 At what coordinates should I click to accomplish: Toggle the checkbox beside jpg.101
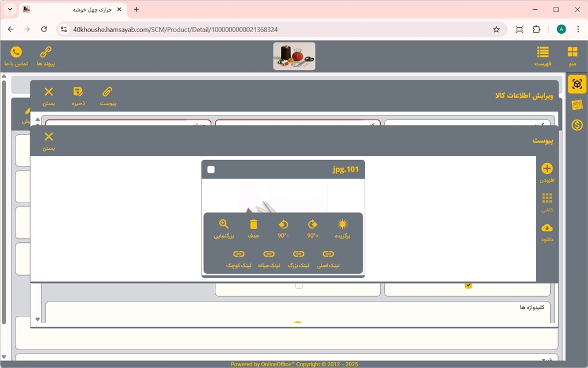(211, 169)
